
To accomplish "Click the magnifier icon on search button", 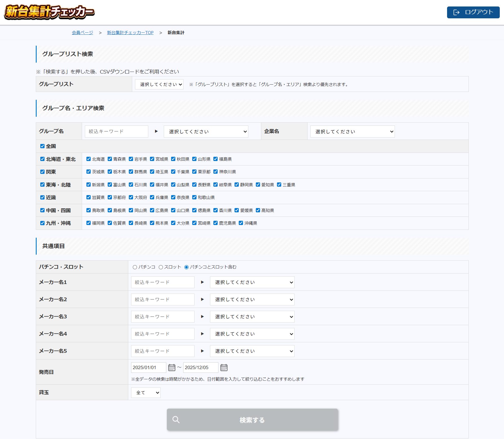I will pyautogui.click(x=176, y=420).
